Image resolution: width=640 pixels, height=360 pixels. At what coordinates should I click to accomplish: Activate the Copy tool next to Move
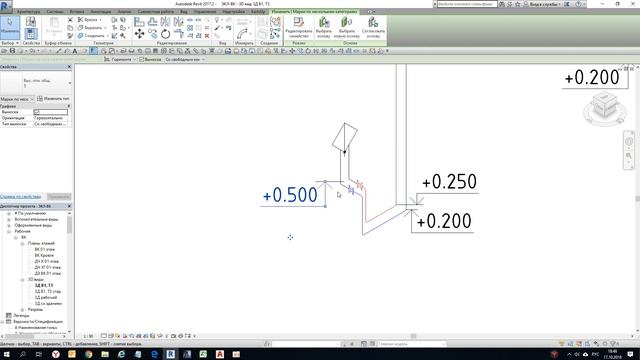153,34
